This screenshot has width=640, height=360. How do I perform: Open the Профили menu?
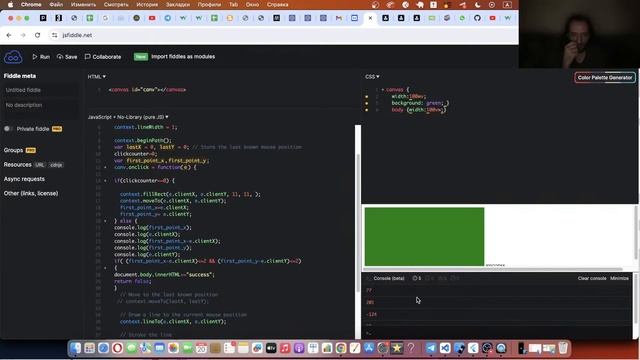tap(209, 4)
